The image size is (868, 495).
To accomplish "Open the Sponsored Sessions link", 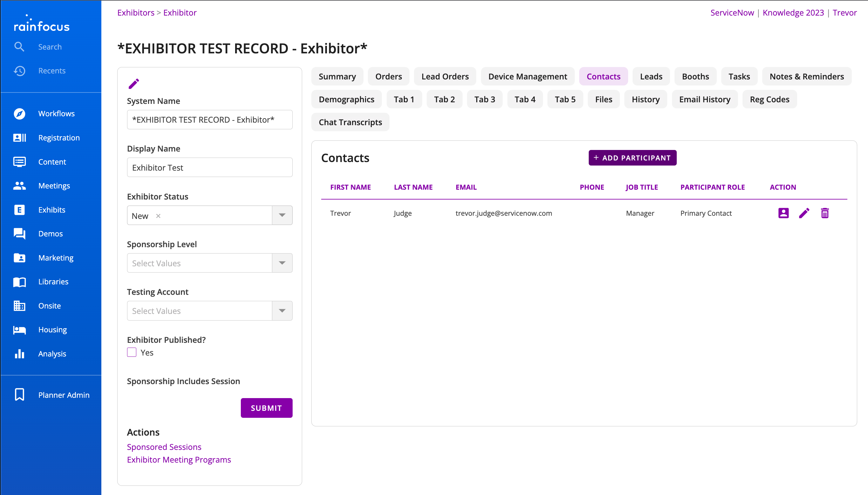I will pyautogui.click(x=164, y=447).
